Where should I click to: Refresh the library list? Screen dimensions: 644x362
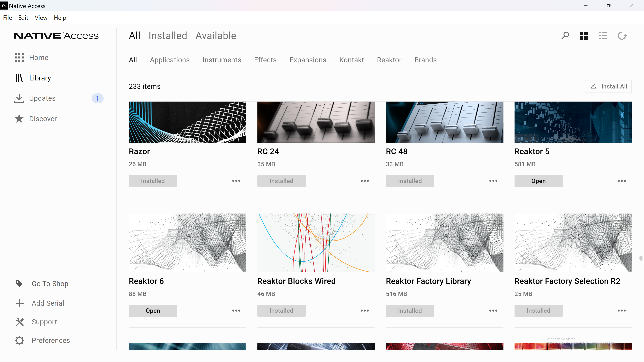click(622, 36)
